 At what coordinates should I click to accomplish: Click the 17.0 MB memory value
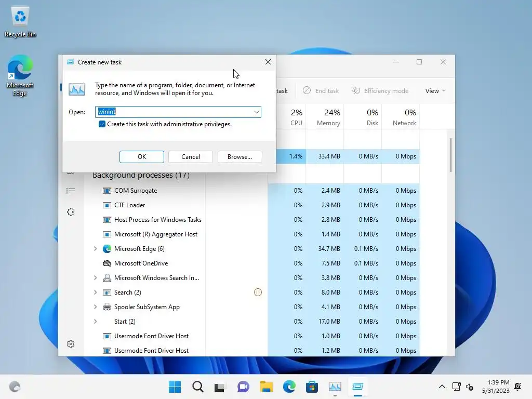[x=329, y=321]
